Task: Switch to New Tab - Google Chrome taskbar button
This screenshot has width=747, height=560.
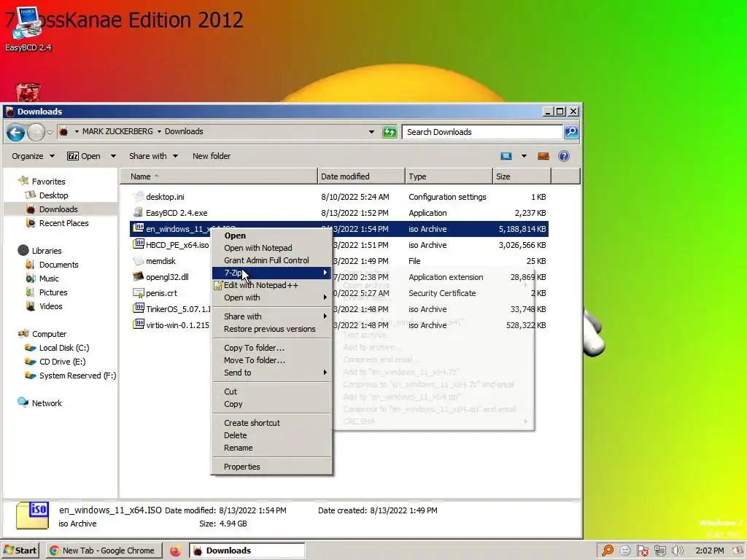Action: tap(104, 551)
